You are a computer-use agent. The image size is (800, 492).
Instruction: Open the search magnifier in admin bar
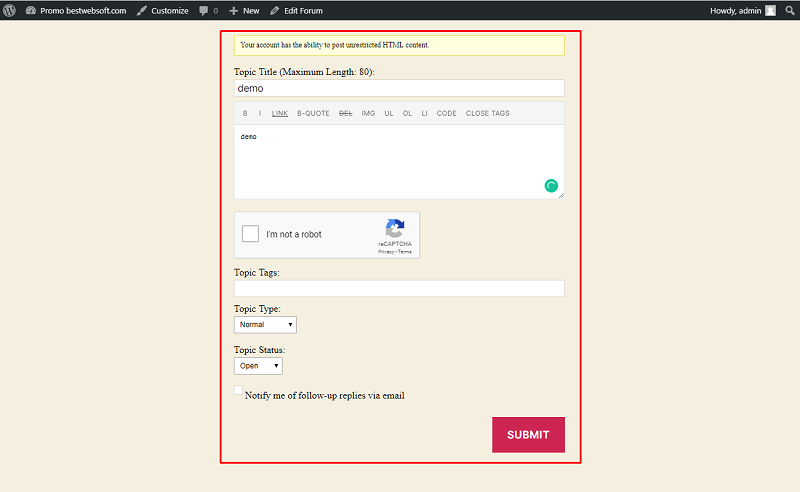coord(790,10)
